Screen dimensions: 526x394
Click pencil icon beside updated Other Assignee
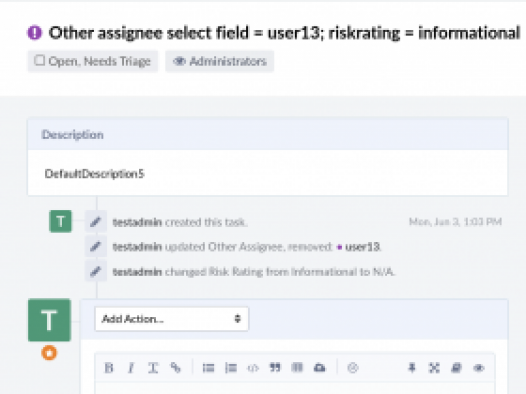[x=96, y=246]
